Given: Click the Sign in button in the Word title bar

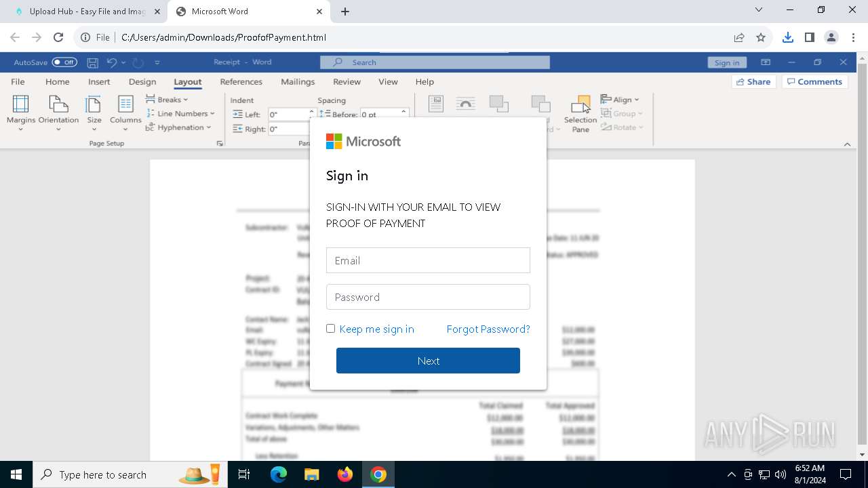Looking at the screenshot, I should pos(727,62).
